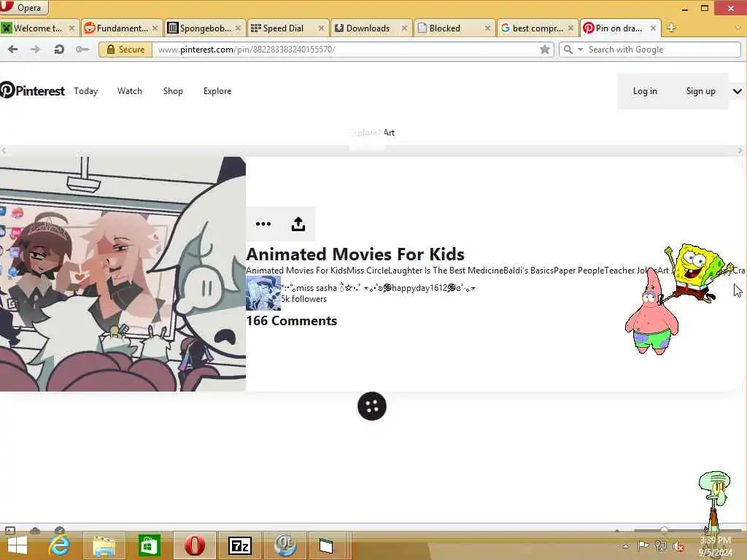Click the Sign up button

[x=701, y=91]
